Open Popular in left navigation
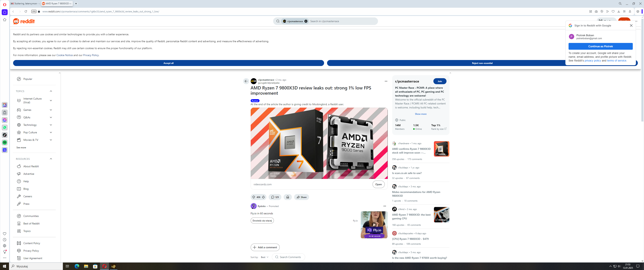The width and height of the screenshot is (644, 270). (x=28, y=79)
